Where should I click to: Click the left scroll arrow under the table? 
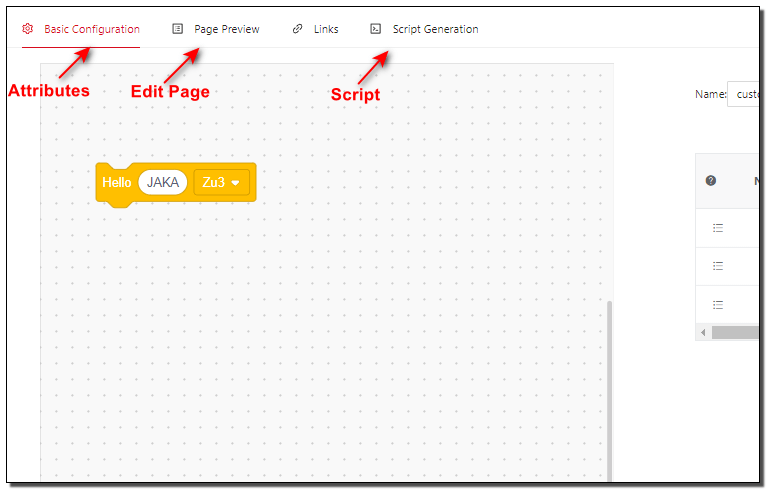point(702,332)
